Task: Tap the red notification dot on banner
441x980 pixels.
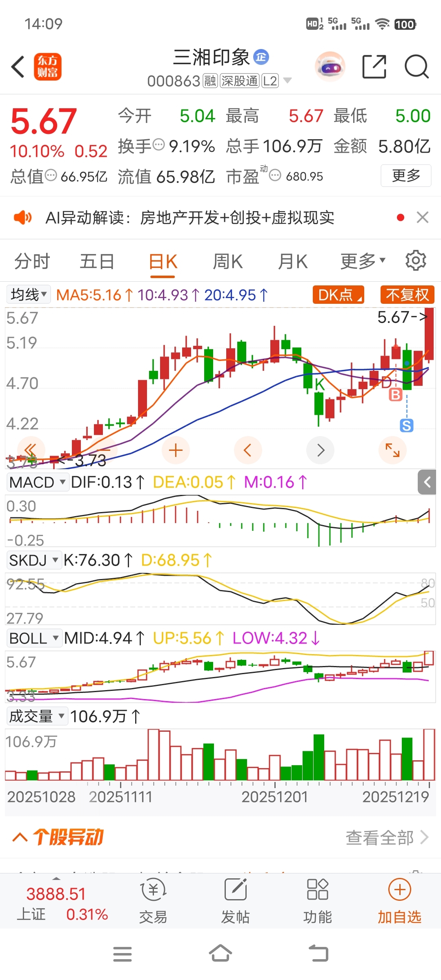Action: click(401, 217)
